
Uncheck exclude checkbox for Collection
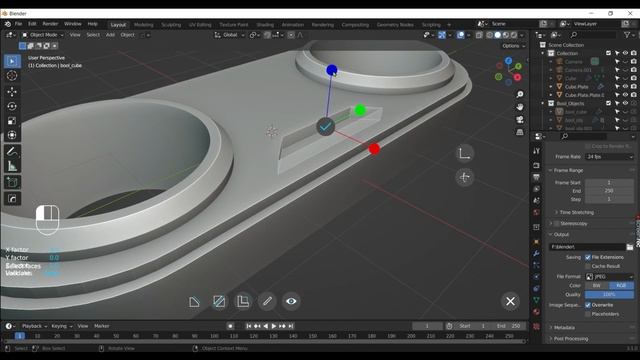pyautogui.click(x=609, y=53)
